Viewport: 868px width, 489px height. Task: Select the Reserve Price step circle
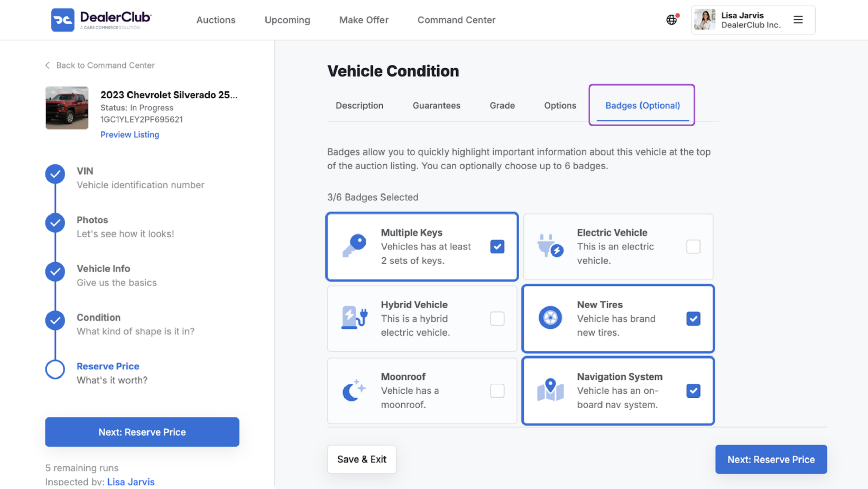(x=55, y=369)
